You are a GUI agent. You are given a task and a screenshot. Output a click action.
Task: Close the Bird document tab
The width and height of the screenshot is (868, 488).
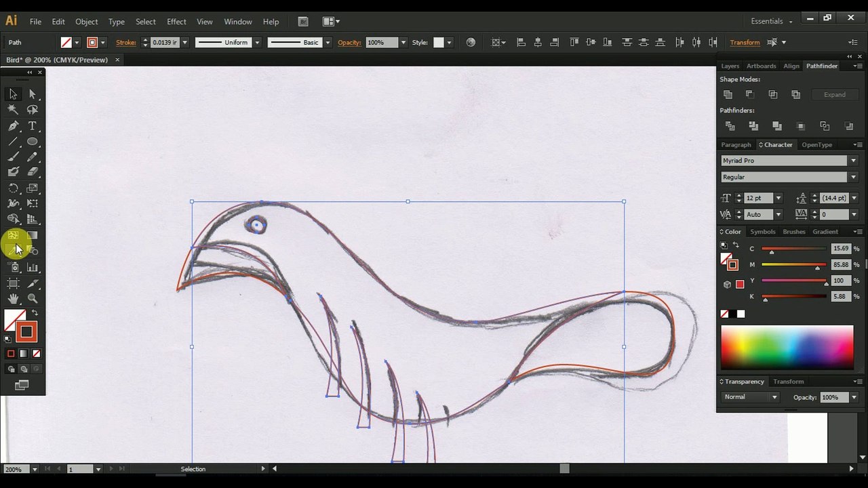[x=117, y=60]
